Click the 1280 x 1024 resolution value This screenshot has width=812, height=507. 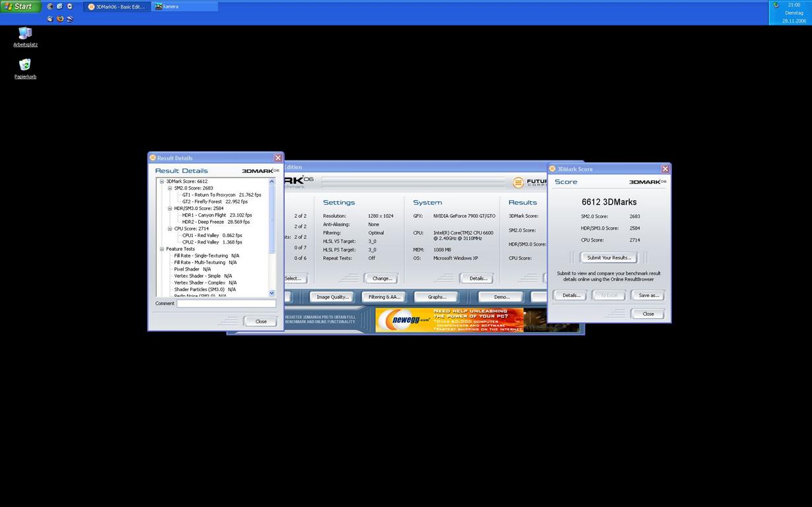pos(381,216)
